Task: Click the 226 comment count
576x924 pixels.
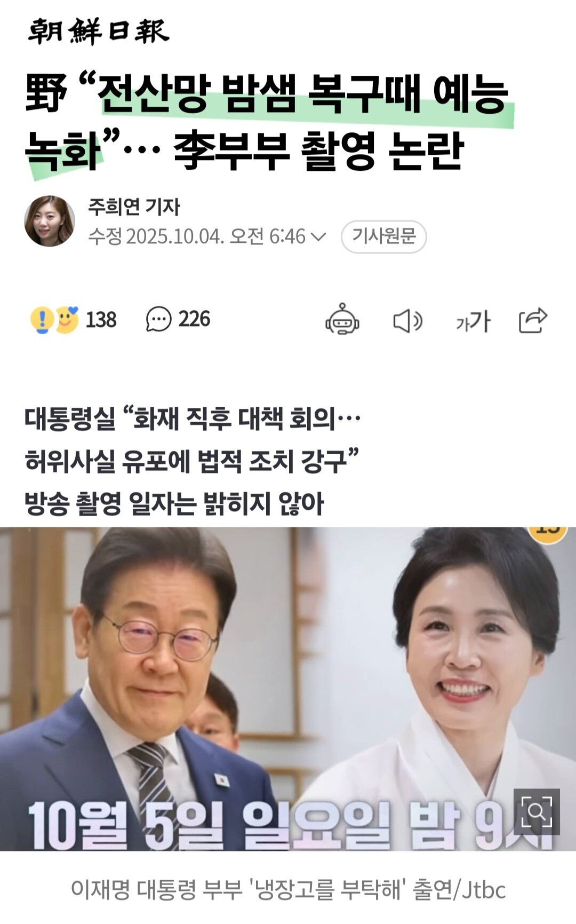Action: 194,319
